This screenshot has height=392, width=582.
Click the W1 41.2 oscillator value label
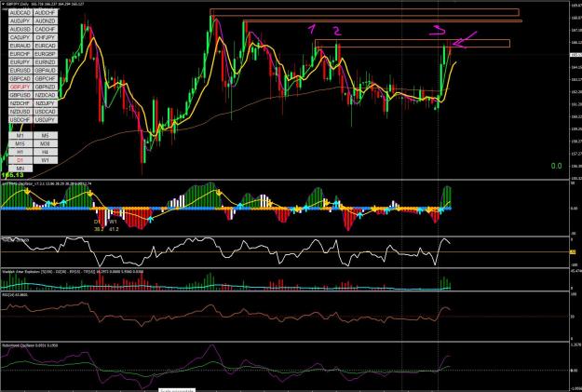114,225
